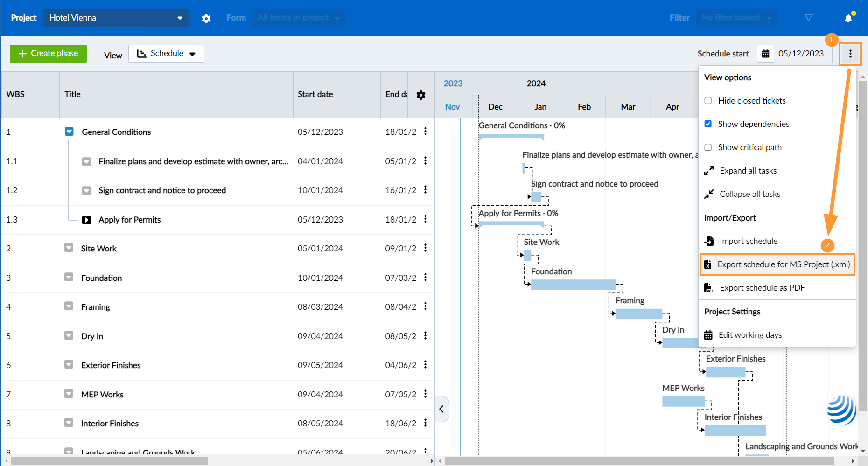Open the Schedule start calendar picker
Image resolution: width=868 pixels, height=466 pixels.
pos(765,53)
